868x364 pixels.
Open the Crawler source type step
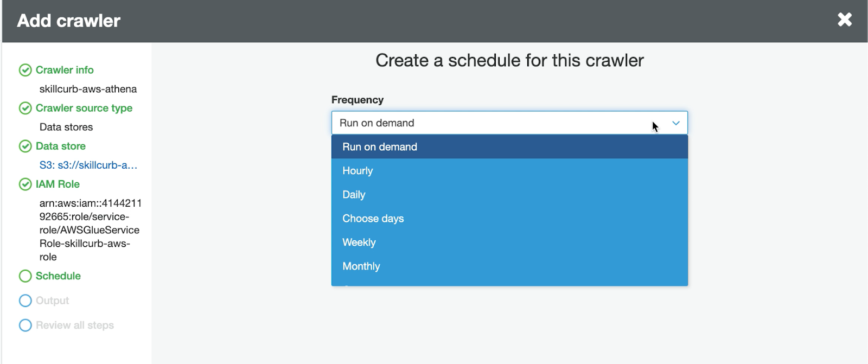coord(84,108)
